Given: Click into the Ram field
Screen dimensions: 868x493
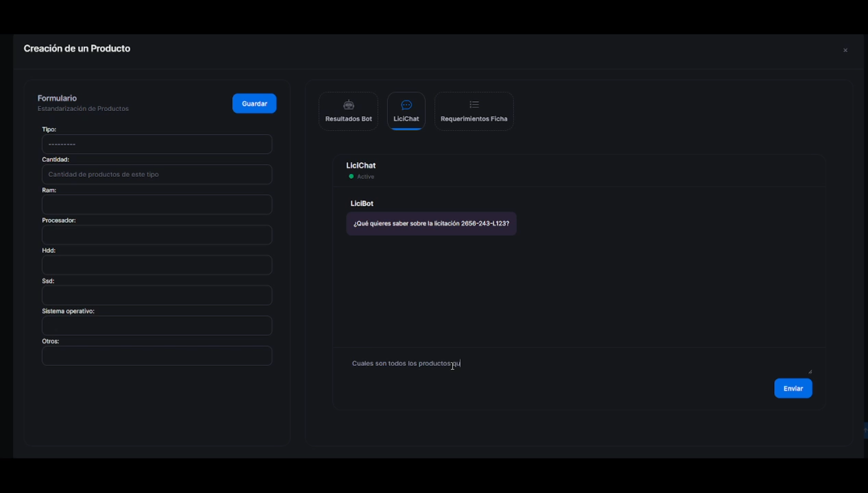Looking at the screenshot, I should pyautogui.click(x=157, y=205).
